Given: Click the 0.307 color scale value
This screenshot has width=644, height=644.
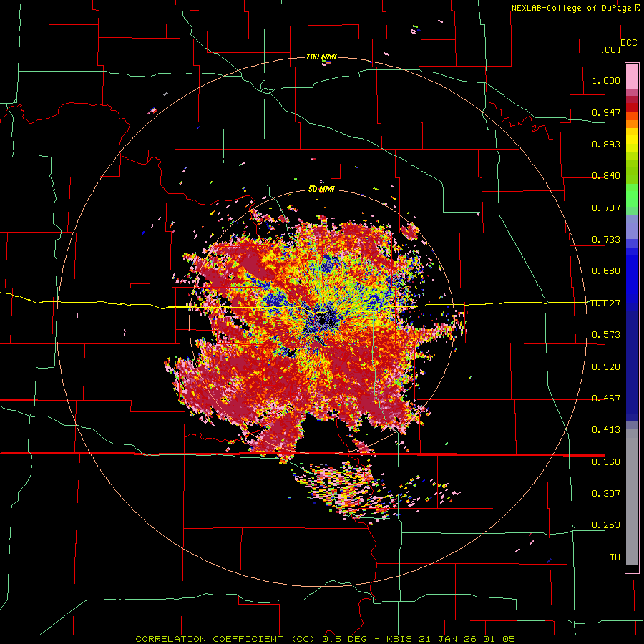Looking at the screenshot, I should point(606,494).
